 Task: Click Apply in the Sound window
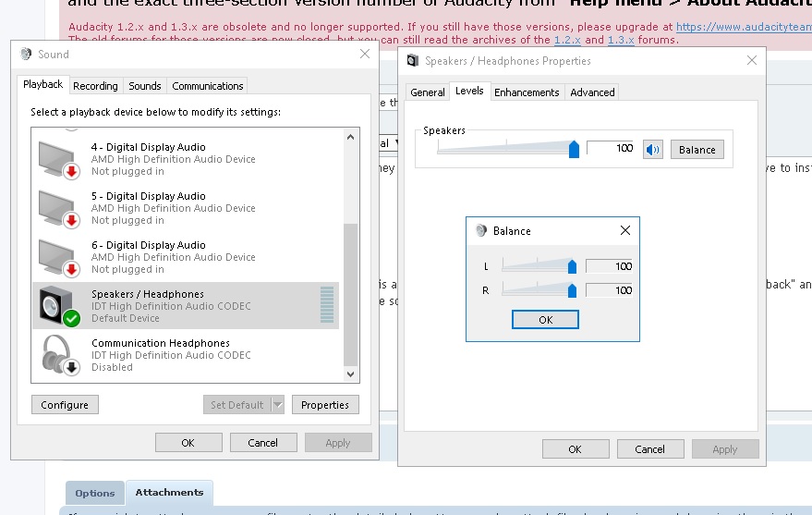tap(338, 443)
